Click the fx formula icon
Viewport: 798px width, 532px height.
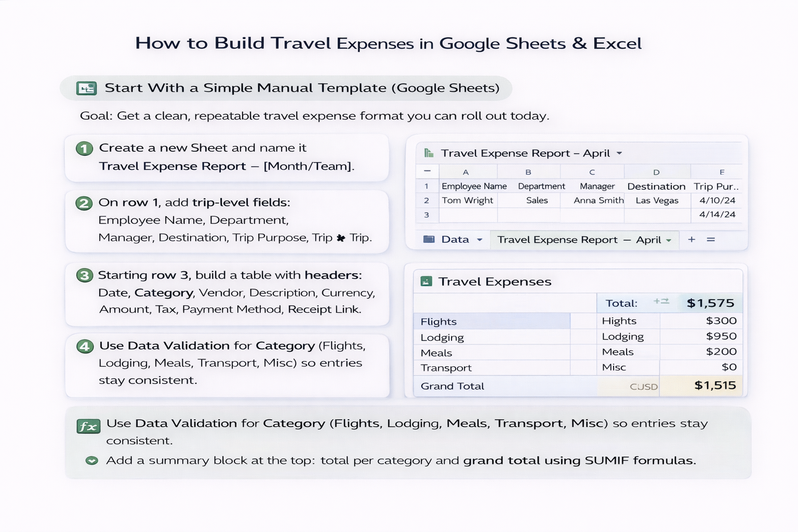tap(88, 427)
